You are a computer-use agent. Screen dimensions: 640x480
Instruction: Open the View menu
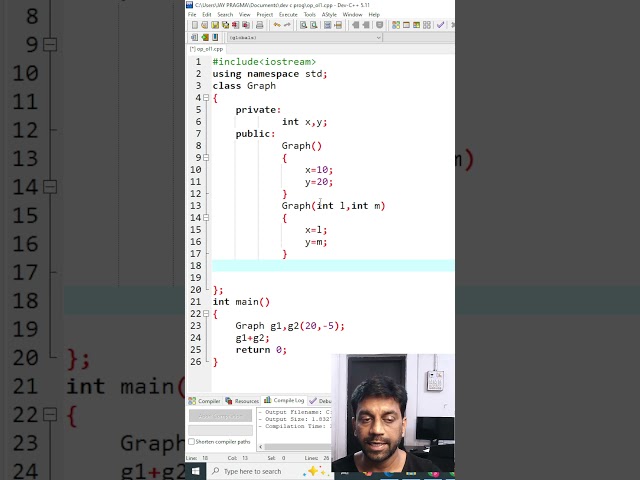click(244, 14)
